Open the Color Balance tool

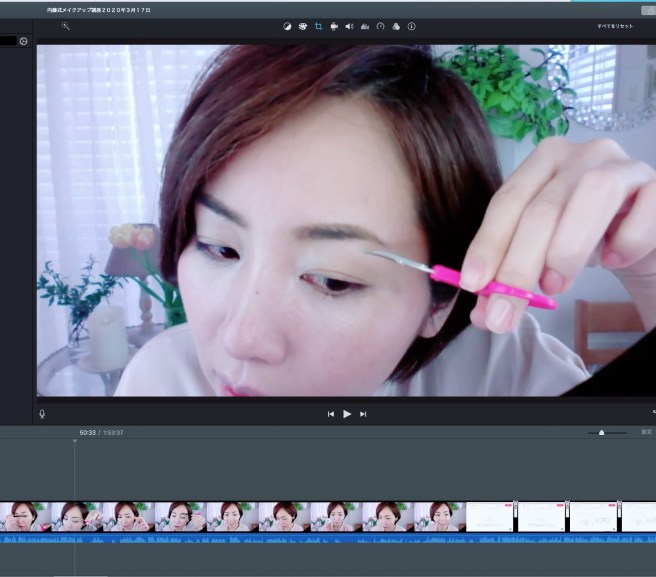[x=287, y=26]
